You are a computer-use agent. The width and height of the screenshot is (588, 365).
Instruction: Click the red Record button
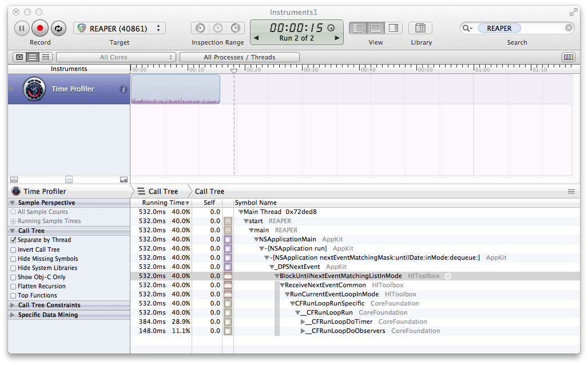pyautogui.click(x=40, y=28)
